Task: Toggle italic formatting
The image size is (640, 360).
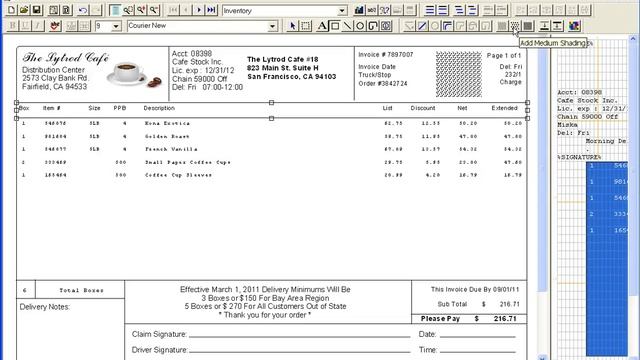Action: (x=38, y=26)
